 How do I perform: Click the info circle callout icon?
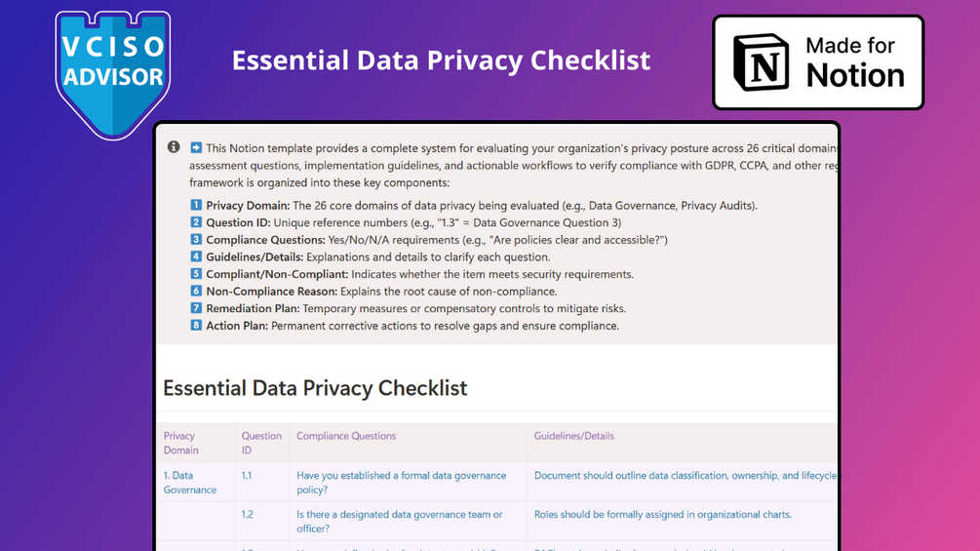174,147
